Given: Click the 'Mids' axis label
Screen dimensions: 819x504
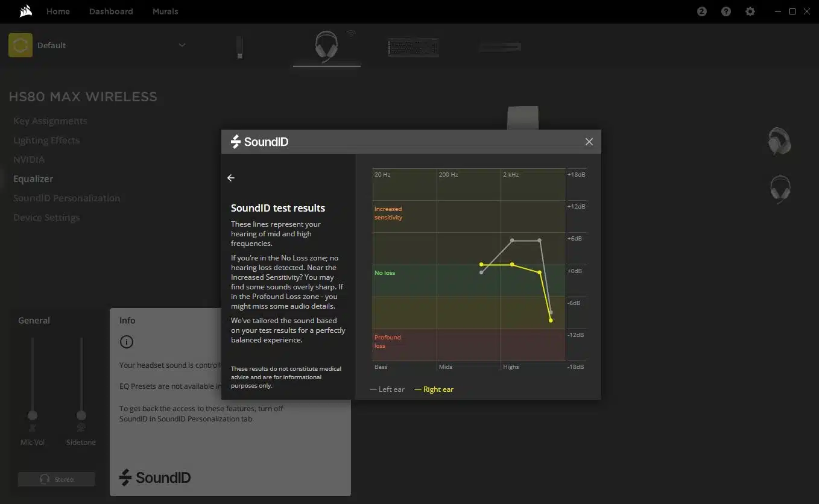Looking at the screenshot, I should [446, 367].
